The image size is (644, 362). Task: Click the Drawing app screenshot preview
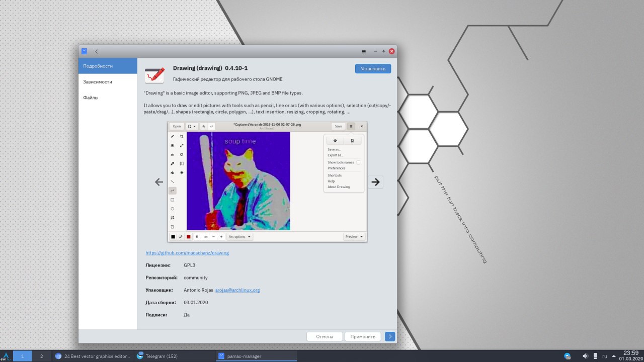click(x=267, y=182)
